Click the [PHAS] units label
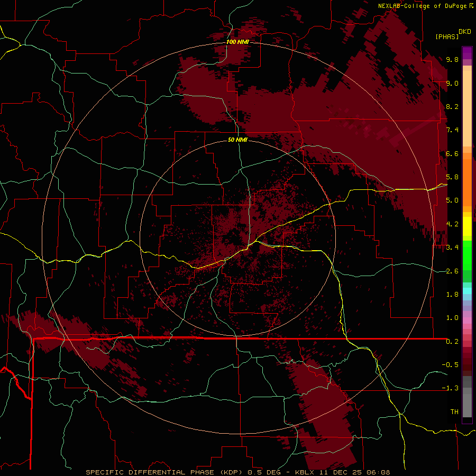 [447, 36]
